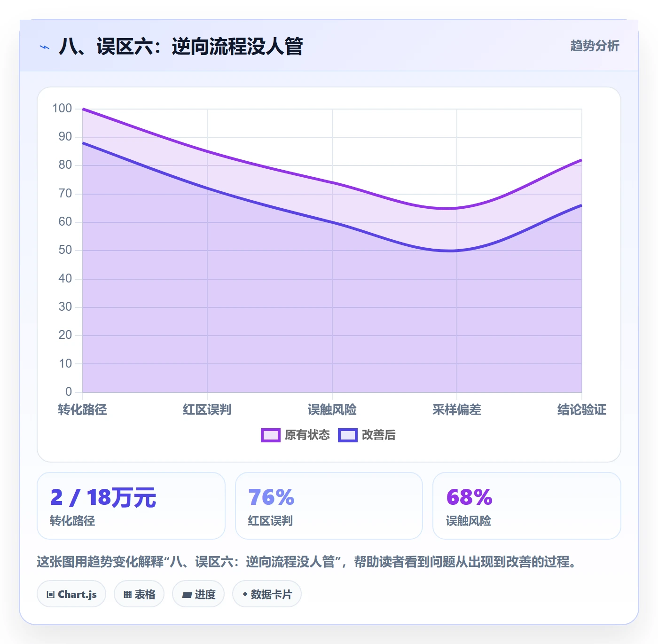Click the 误触风险 x-axis label
The height and width of the screenshot is (644, 658).
332,410
